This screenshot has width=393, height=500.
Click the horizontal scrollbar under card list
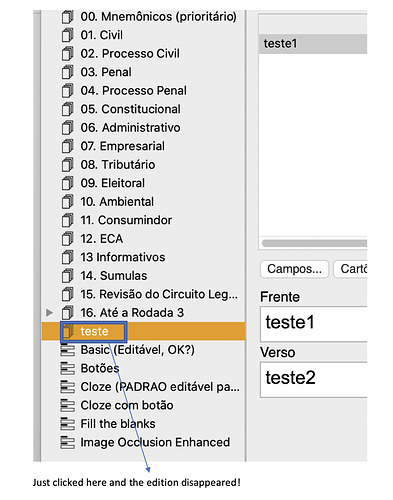[x=314, y=243]
